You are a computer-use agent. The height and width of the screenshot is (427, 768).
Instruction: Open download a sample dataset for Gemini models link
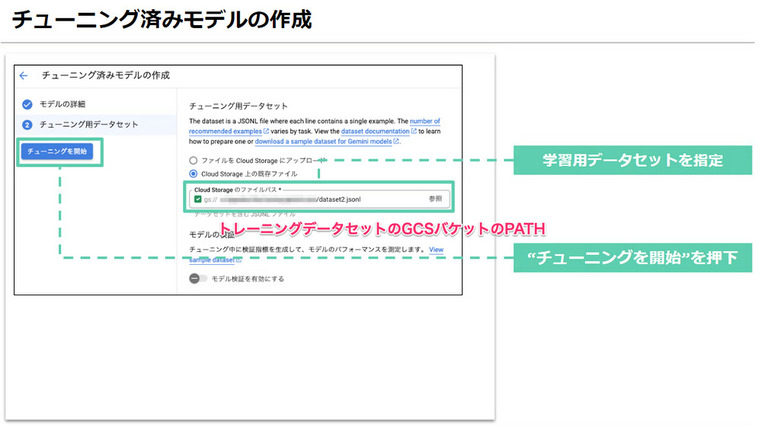point(323,142)
